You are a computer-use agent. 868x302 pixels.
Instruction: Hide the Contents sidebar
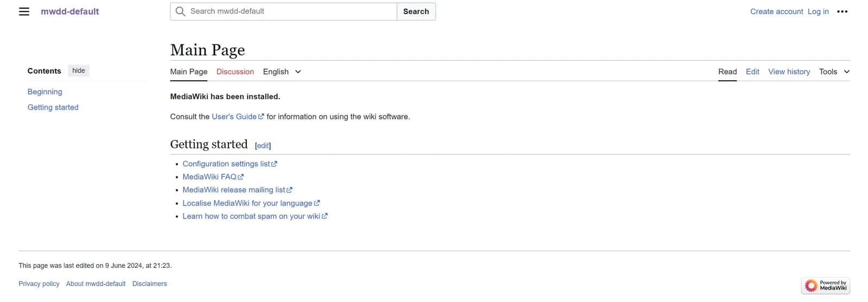79,70
